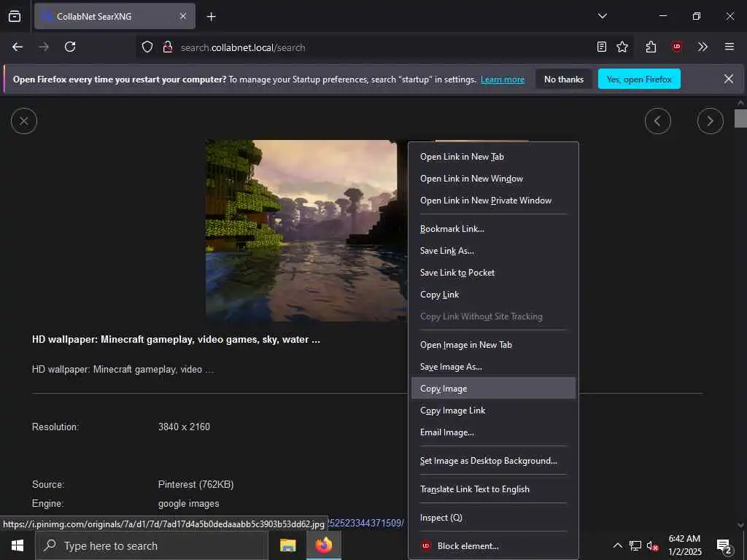Show site security lock info

(168, 47)
